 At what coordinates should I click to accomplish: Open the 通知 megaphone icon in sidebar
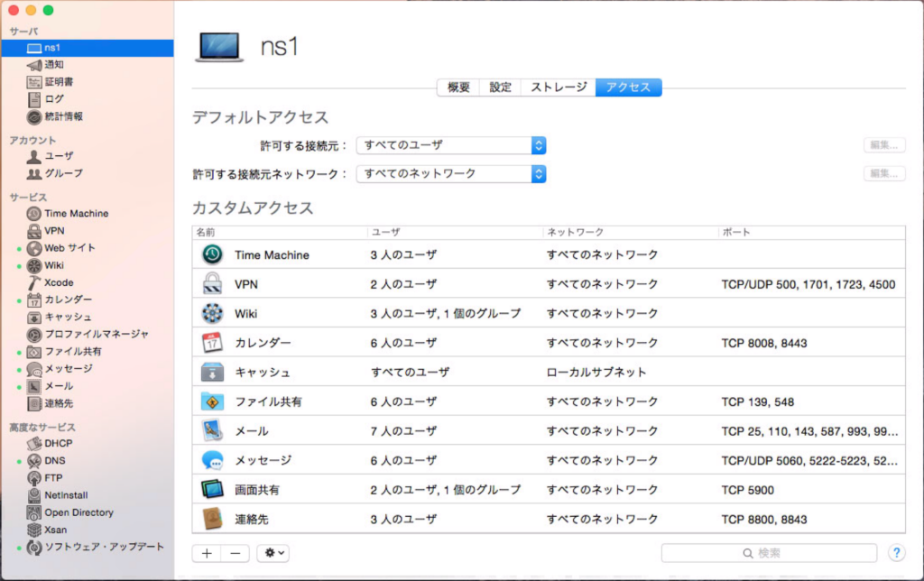point(34,65)
